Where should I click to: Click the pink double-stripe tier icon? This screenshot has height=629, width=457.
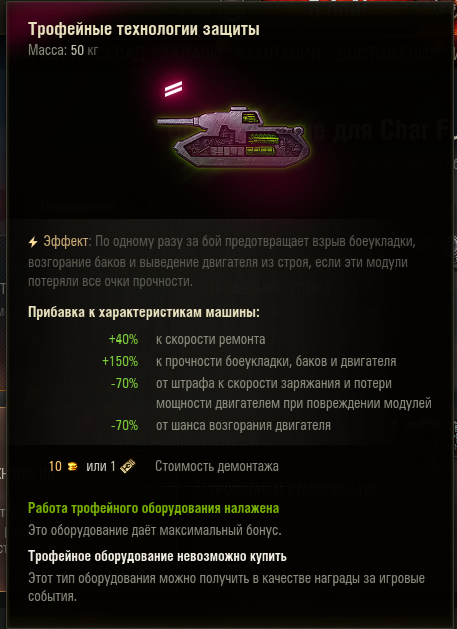click(173, 89)
